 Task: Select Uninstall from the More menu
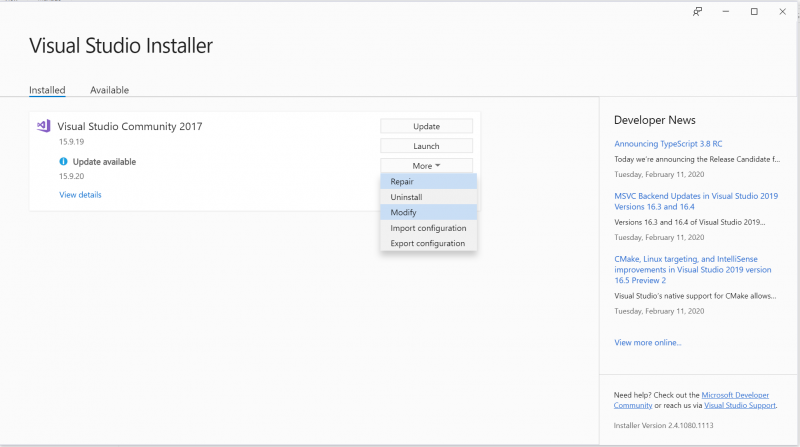(429, 197)
